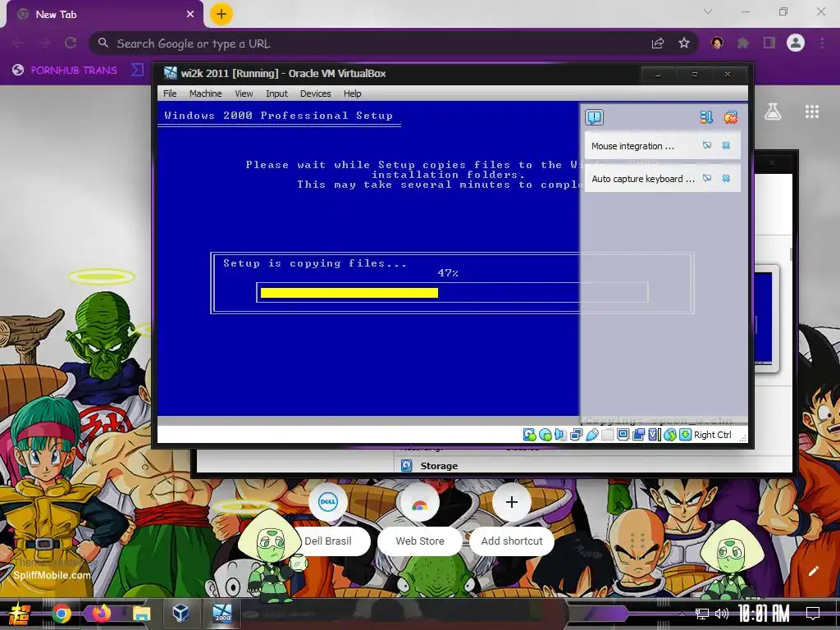Click the notification center speech-bubble icon
This screenshot has height=630, width=840.
click(x=594, y=116)
